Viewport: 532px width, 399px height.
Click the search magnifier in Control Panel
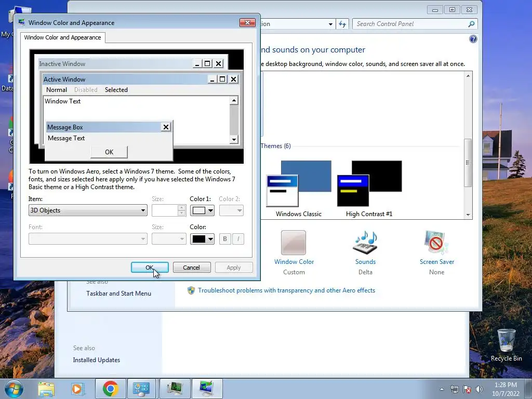[x=471, y=24]
